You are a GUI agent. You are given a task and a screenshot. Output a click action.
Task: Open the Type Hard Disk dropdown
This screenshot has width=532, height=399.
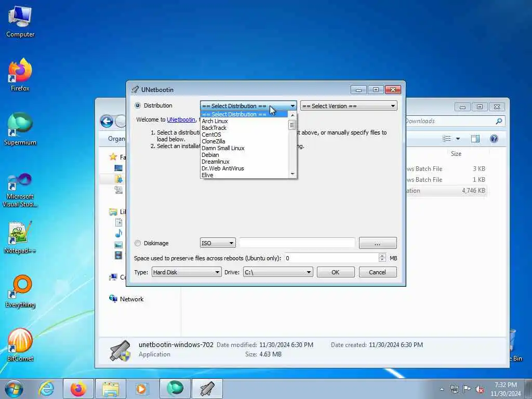[x=187, y=272]
